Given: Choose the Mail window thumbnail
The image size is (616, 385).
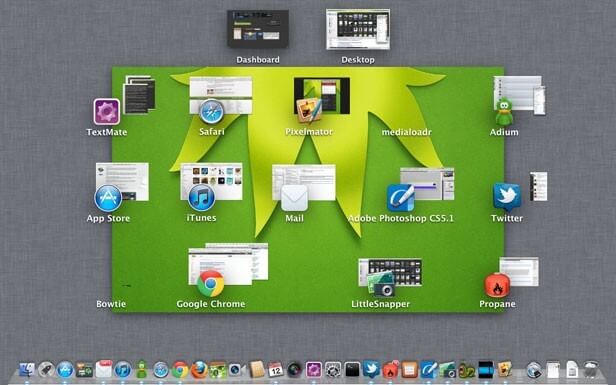Looking at the screenshot, I should 304,182.
